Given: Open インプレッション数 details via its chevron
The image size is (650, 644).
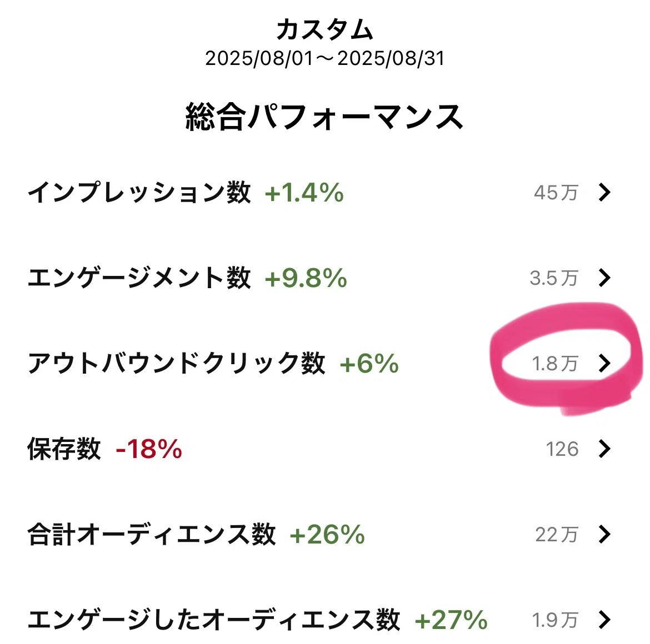Looking at the screenshot, I should pyautogui.click(x=605, y=193).
